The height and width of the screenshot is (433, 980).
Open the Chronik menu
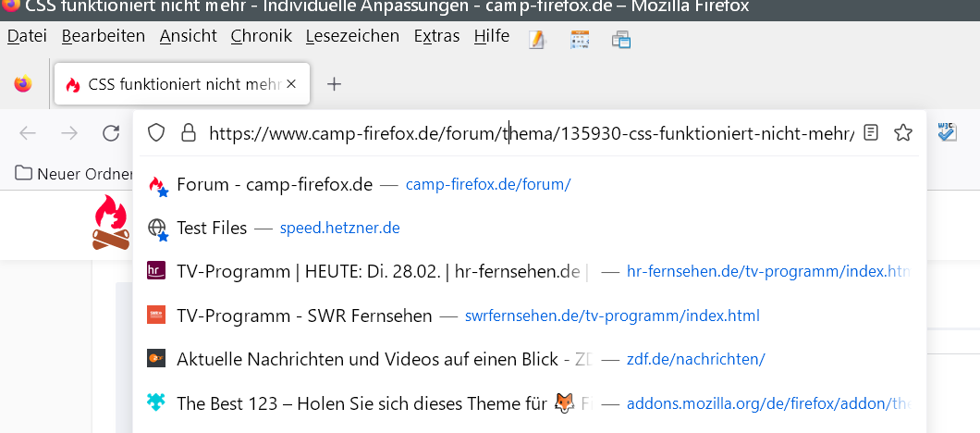coord(261,36)
